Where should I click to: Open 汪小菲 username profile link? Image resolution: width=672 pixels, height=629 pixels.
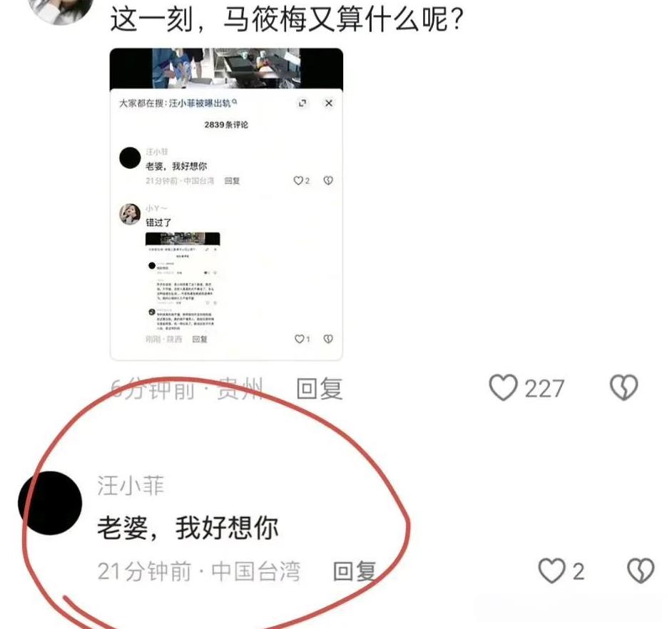pos(131,486)
